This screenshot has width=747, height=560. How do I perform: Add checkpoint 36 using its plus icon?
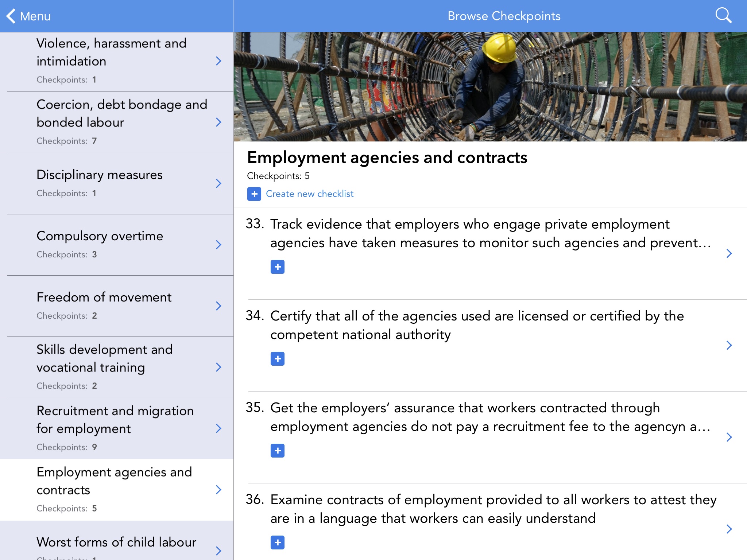click(x=278, y=542)
